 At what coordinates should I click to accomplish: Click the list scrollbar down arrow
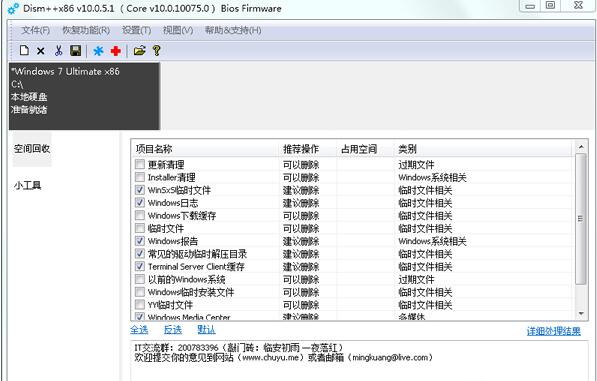[581, 314]
